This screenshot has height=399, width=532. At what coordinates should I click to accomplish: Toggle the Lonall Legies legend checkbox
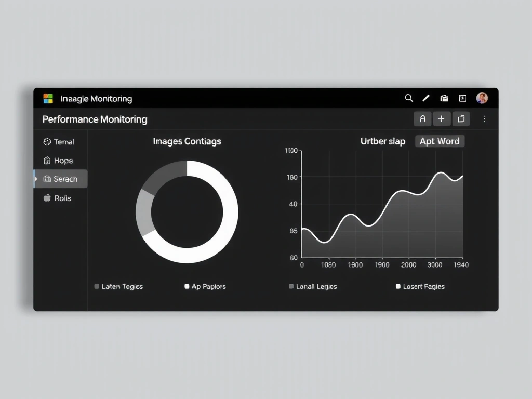click(x=291, y=286)
